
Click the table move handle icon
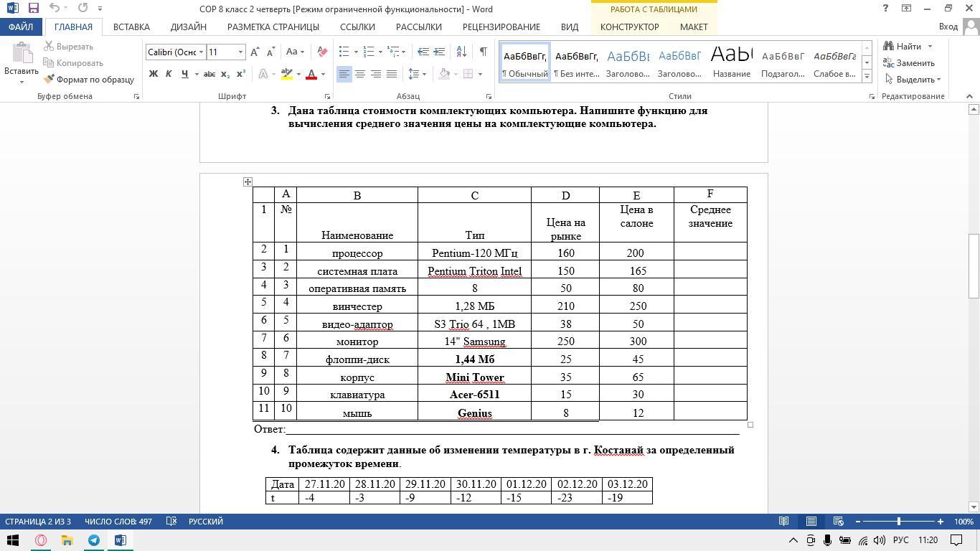pos(248,182)
